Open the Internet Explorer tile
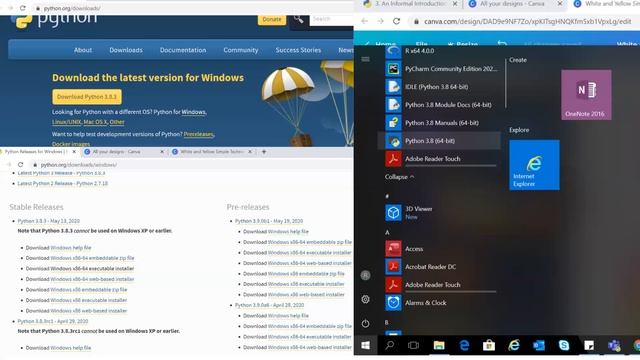 534,165
